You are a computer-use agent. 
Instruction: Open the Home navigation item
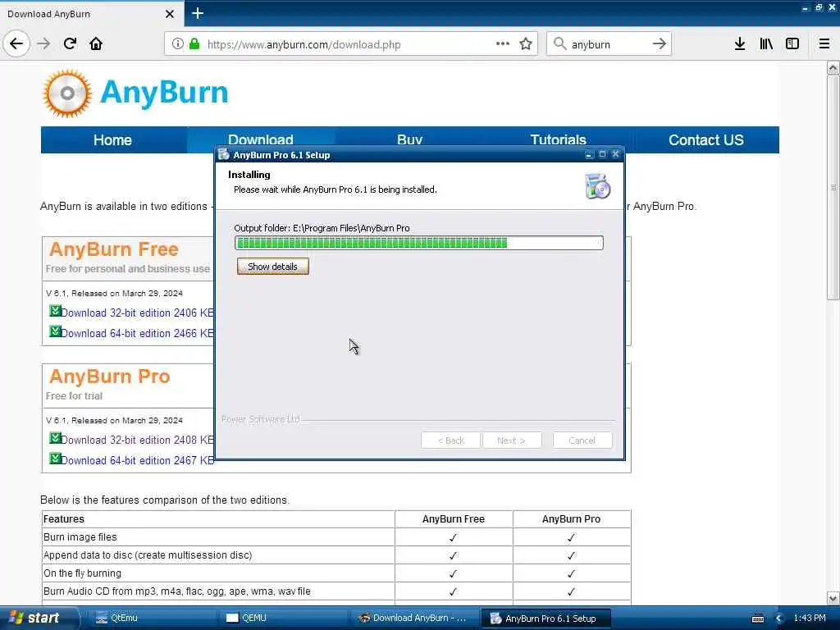click(112, 139)
